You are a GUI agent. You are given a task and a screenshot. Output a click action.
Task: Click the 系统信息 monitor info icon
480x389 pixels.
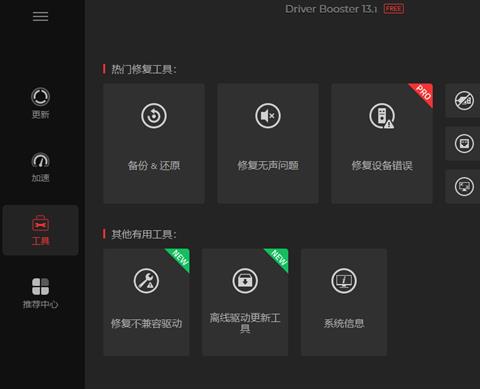pos(344,281)
